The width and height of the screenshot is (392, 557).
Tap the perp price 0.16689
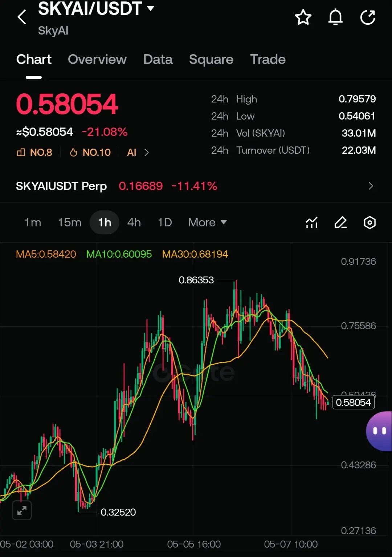pyautogui.click(x=141, y=186)
